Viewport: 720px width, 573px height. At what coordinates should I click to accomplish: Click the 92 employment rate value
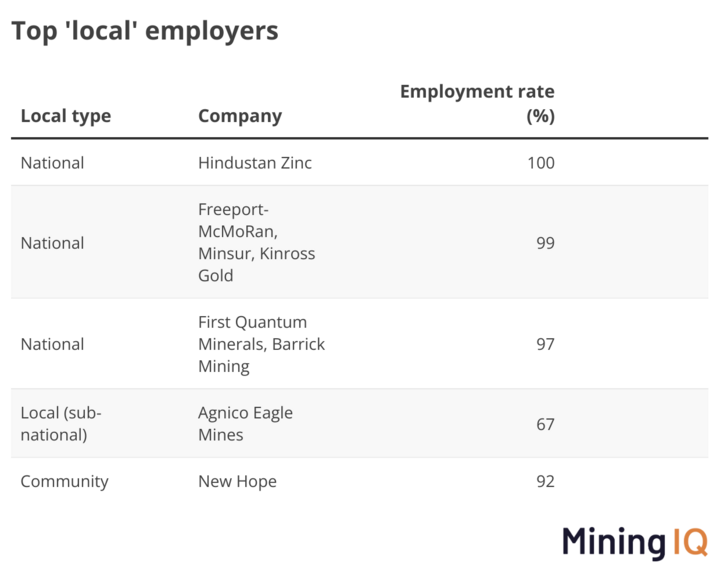pos(545,481)
